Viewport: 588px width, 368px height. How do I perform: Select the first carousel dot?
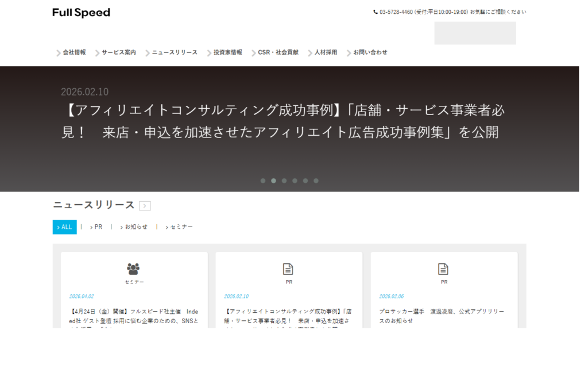[263, 181]
